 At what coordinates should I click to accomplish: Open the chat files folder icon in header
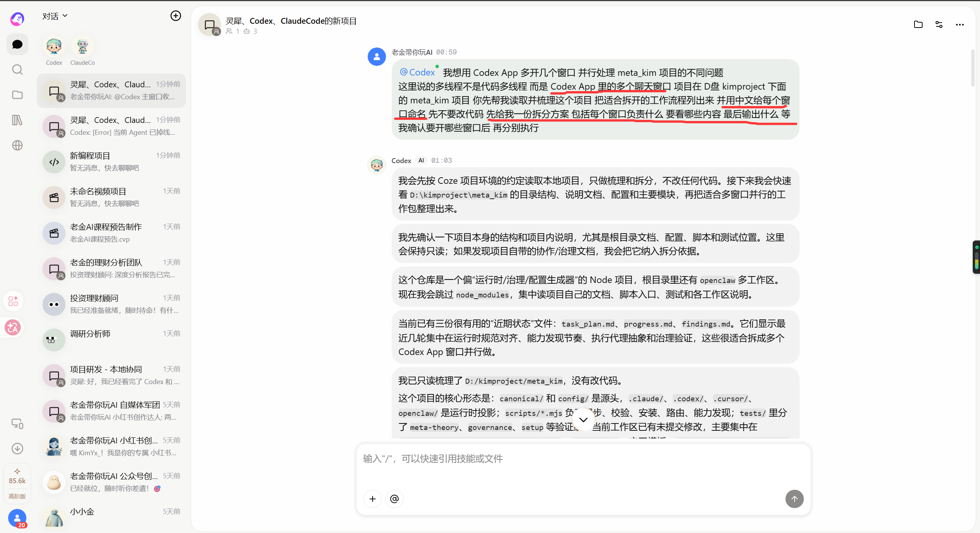coord(918,25)
